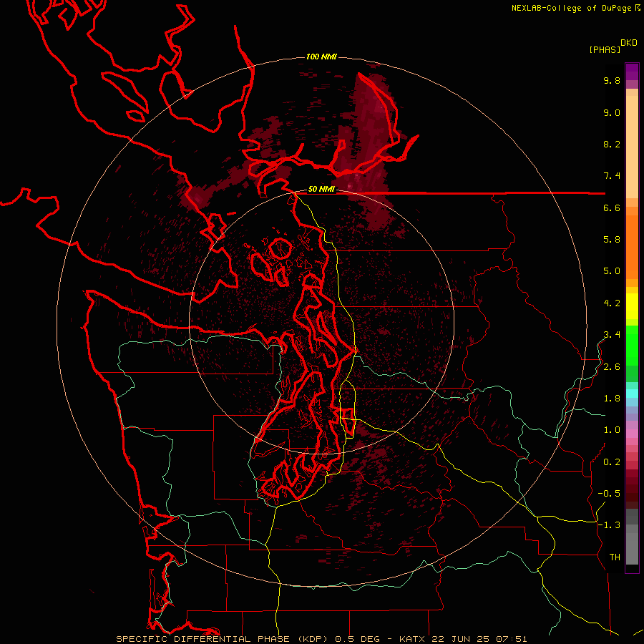Screen dimensions: 644x644
Task: Click the cyan segment of the color bar
Action: click(x=632, y=394)
